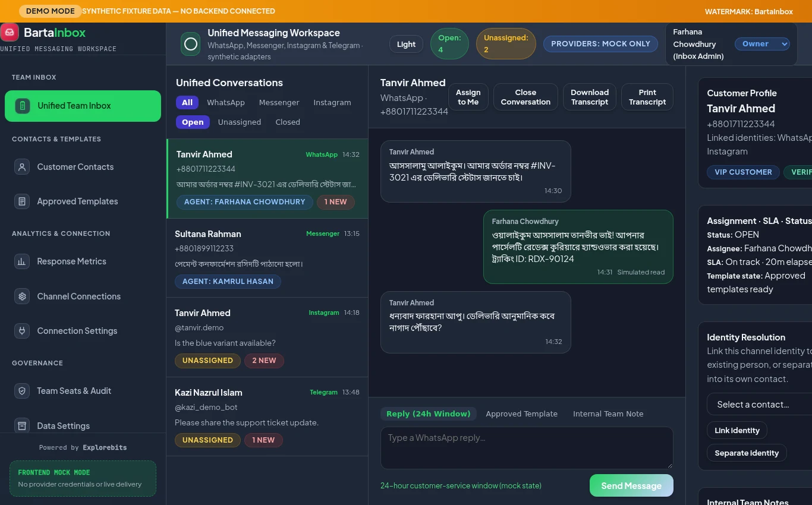The image size is (812, 505).
Task: Click AGENT: KAMRUL HASAN badge
Action: 228,281
